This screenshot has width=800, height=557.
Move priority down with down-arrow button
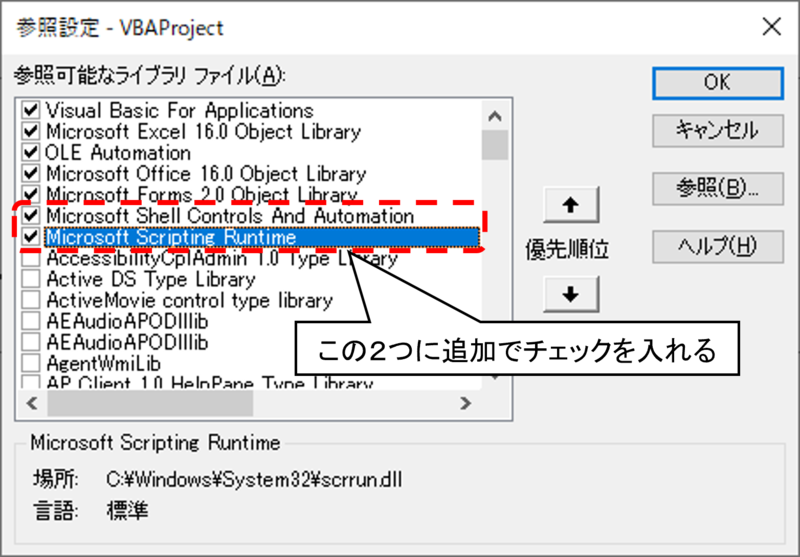pyautogui.click(x=570, y=294)
